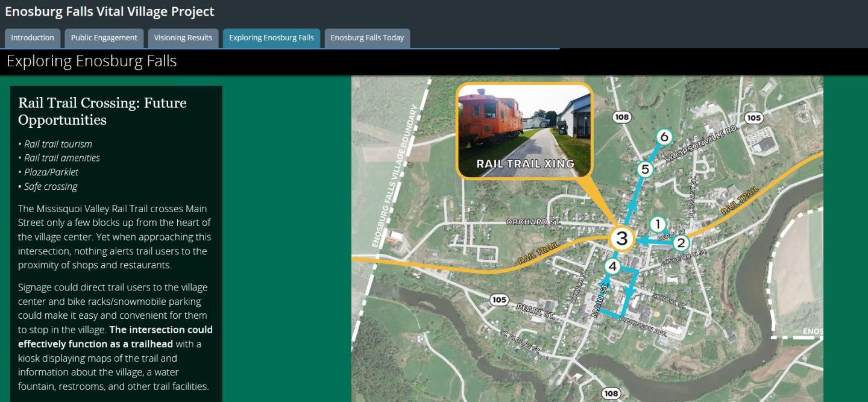
Task: Switch to the Introduction tab
Action: pos(32,37)
